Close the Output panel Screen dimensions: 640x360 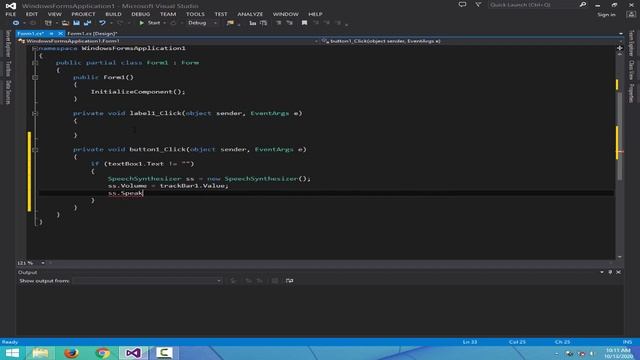pyautogui.click(x=619, y=272)
